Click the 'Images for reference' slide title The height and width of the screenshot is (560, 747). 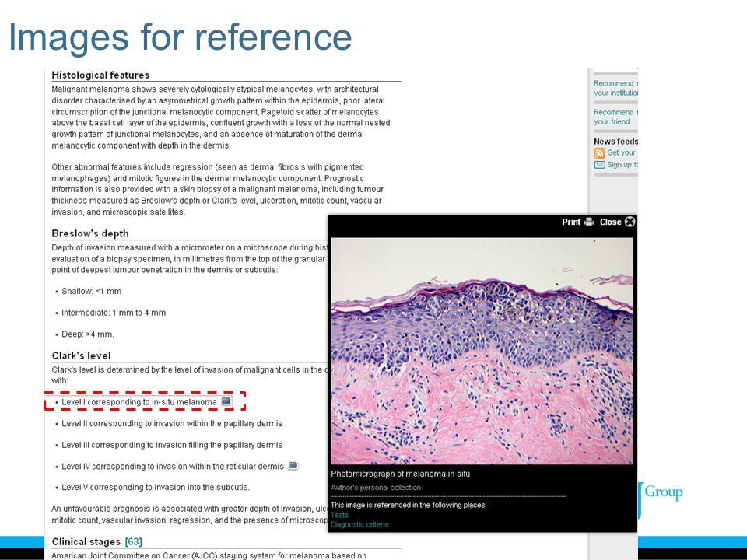pos(181,37)
